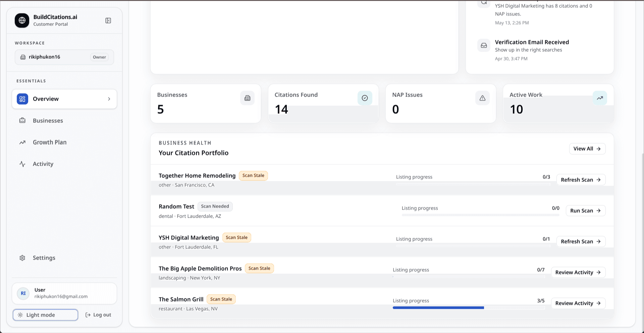Viewport: 644px width, 333px height.
Task: Click the Verification Email inbox icon
Action: [484, 45]
